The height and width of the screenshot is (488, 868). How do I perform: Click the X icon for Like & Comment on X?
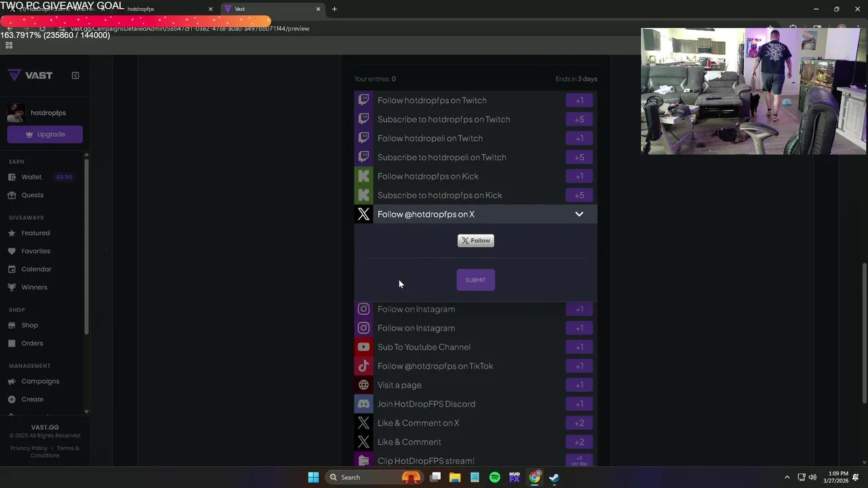363,423
